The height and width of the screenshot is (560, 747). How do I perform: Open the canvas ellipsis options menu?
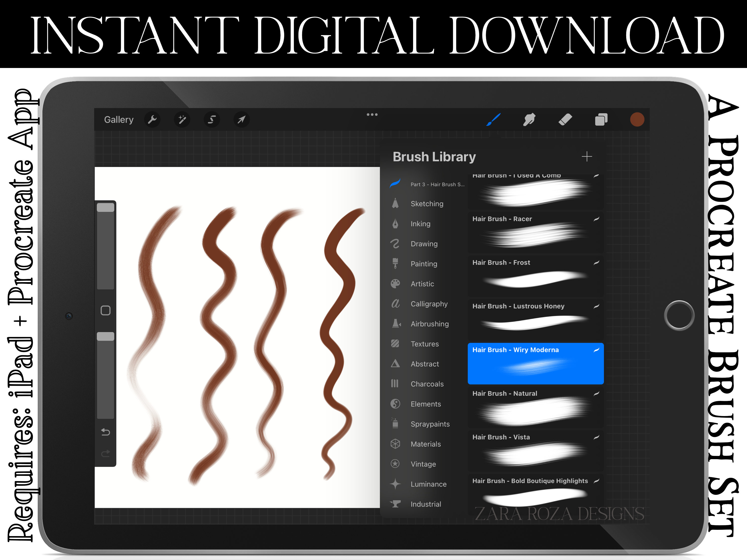[372, 115]
